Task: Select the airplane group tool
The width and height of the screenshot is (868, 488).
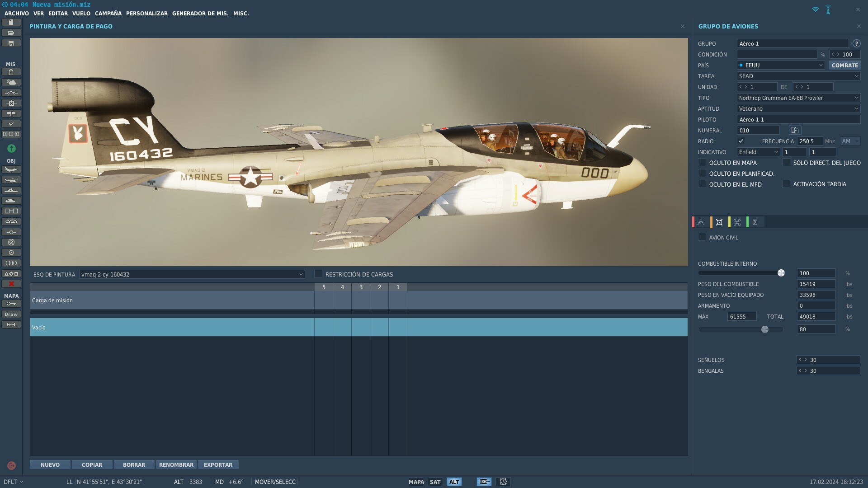Action: pos(11,169)
